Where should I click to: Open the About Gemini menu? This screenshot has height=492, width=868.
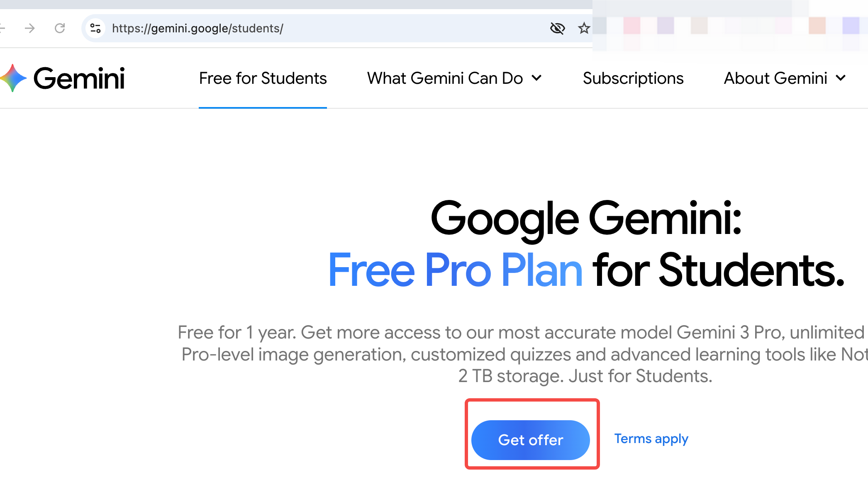pos(785,78)
